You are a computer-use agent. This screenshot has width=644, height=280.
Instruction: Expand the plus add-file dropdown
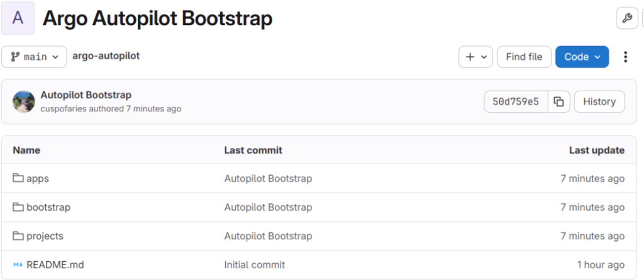pos(475,57)
